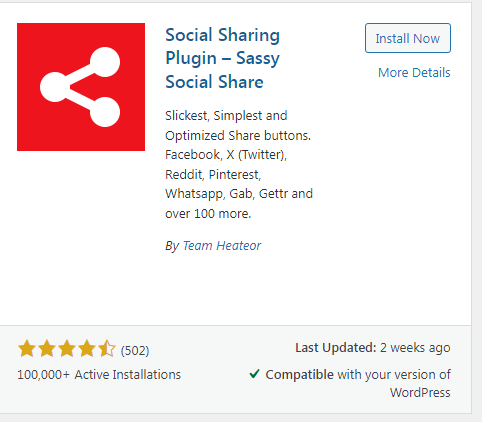The height and width of the screenshot is (422, 482).
Task: Open the More Details link
Action: pos(414,72)
